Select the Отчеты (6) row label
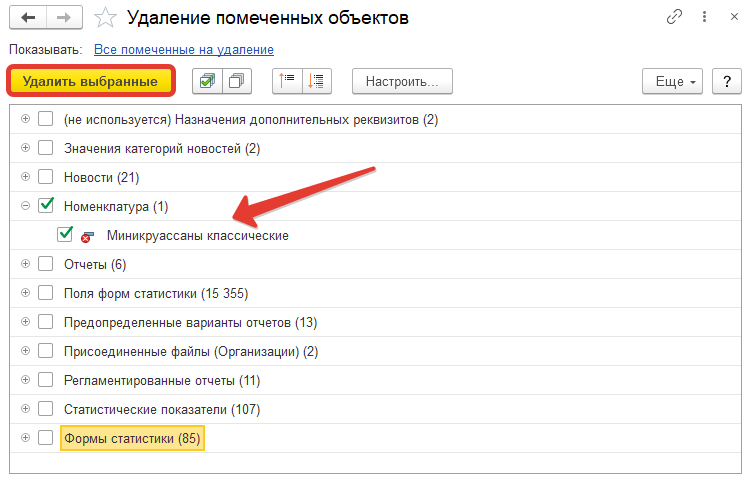Image resolution: width=753 pixels, height=482 pixels. tap(95, 265)
